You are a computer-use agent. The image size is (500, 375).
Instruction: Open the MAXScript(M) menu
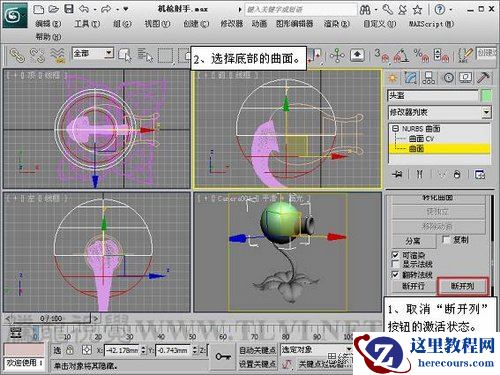[x=431, y=24]
